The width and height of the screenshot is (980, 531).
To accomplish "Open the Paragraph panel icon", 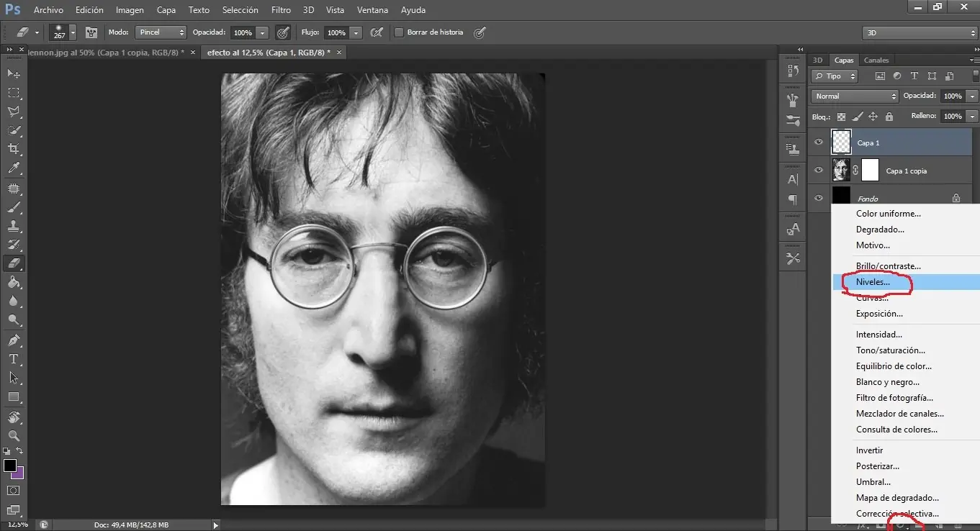I will (794, 199).
